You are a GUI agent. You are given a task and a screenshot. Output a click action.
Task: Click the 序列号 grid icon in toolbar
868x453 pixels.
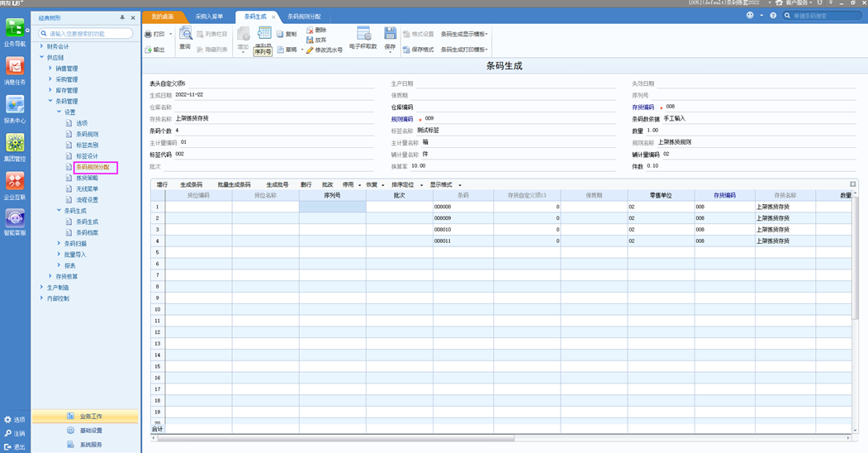[x=264, y=33]
